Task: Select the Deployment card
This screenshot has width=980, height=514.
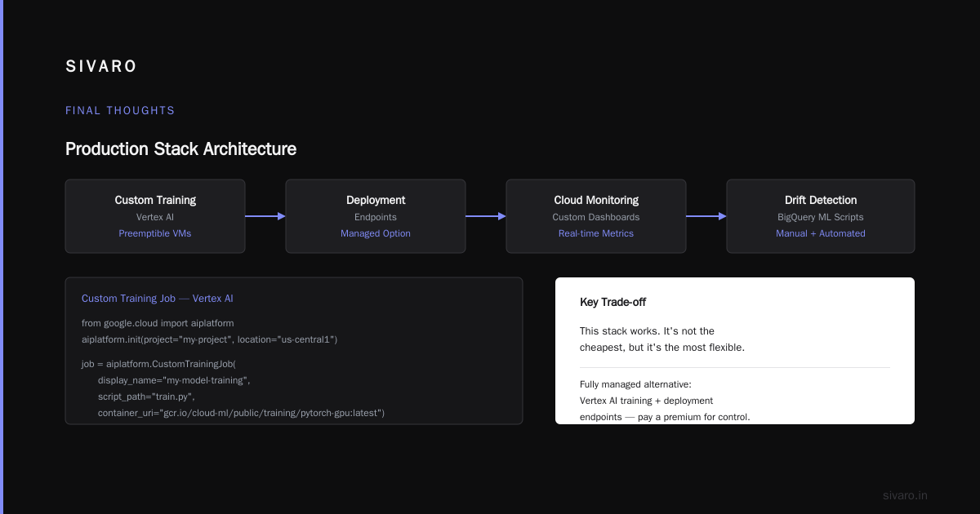Action: (376, 216)
